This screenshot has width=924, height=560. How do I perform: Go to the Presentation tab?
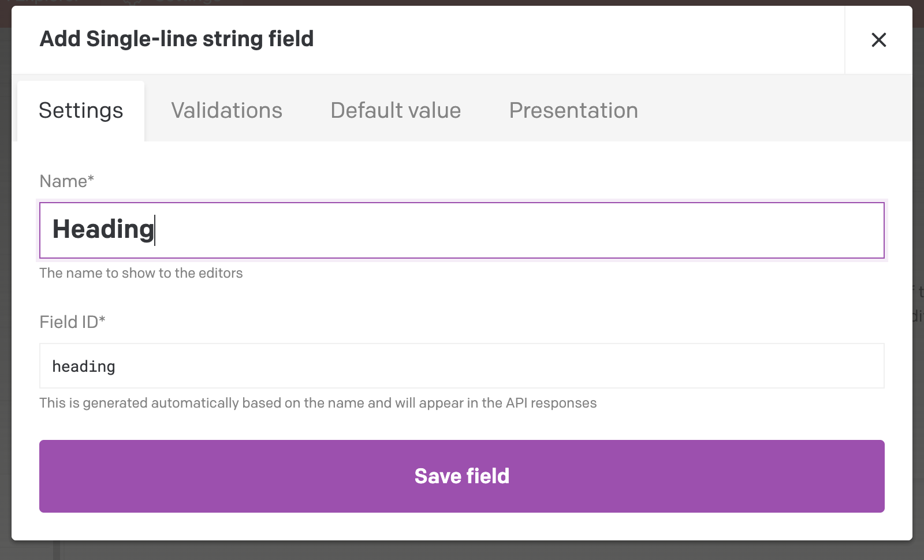click(x=573, y=110)
